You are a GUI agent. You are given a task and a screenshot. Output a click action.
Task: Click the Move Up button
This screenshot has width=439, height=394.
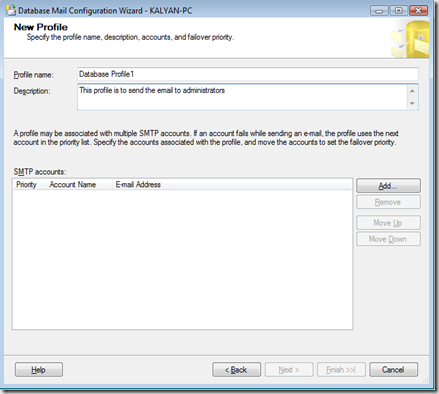(x=388, y=223)
